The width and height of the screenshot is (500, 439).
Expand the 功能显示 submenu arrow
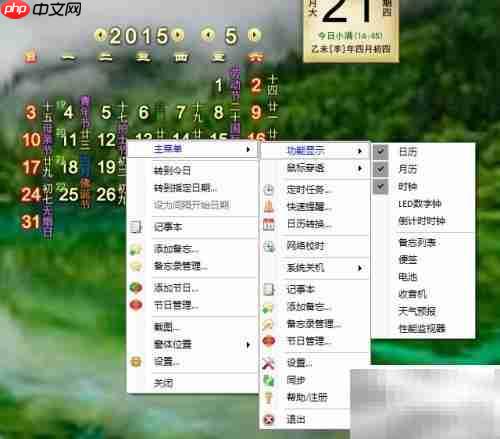tap(360, 151)
